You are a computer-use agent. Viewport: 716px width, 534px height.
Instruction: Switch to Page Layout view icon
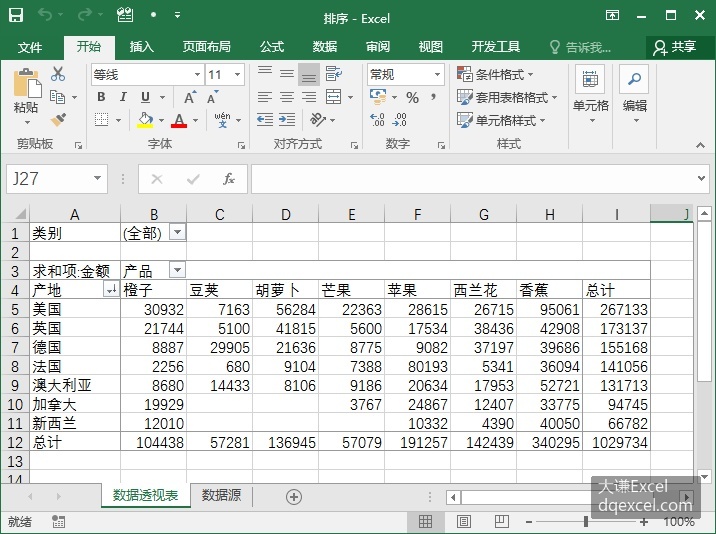tap(463, 521)
